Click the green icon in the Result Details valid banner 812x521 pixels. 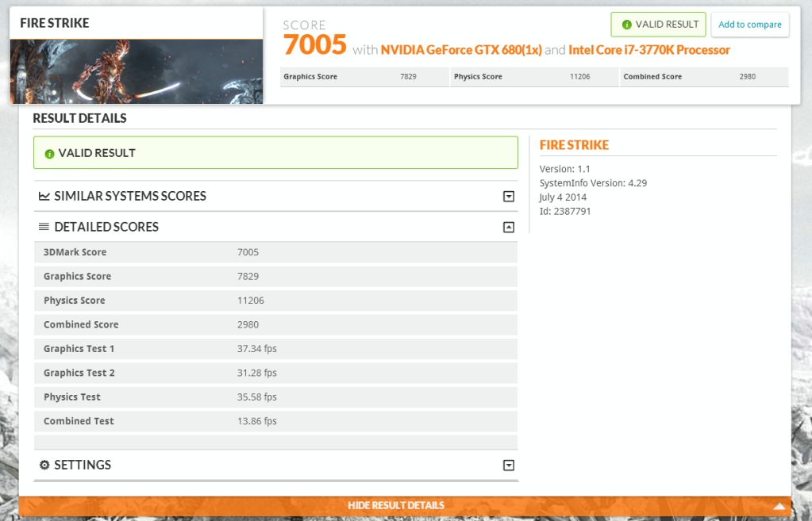tap(49, 153)
